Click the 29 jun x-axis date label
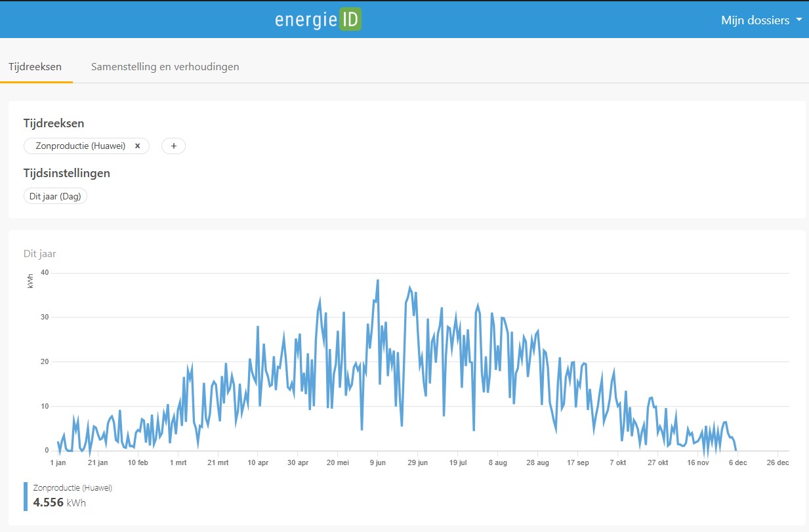This screenshot has height=532, width=809. 417,462
